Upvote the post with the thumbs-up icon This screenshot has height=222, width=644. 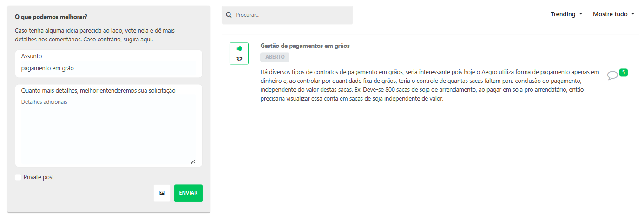point(239,48)
